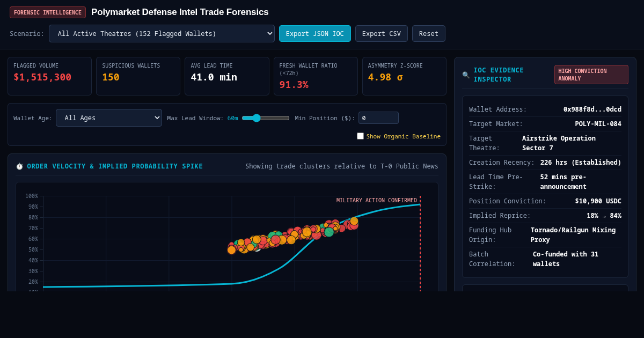
Task: Click Export CSV button
Action: (382, 33)
